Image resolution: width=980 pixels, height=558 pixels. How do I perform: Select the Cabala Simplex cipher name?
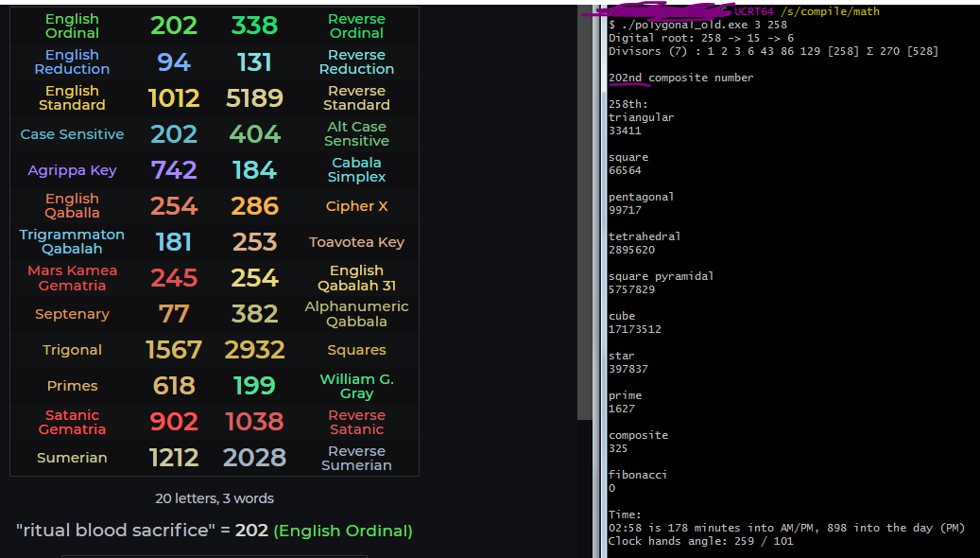point(357,169)
